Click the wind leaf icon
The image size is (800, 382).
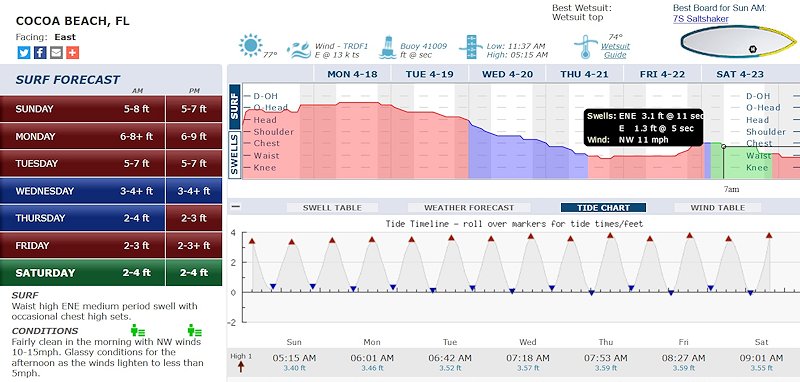click(298, 50)
